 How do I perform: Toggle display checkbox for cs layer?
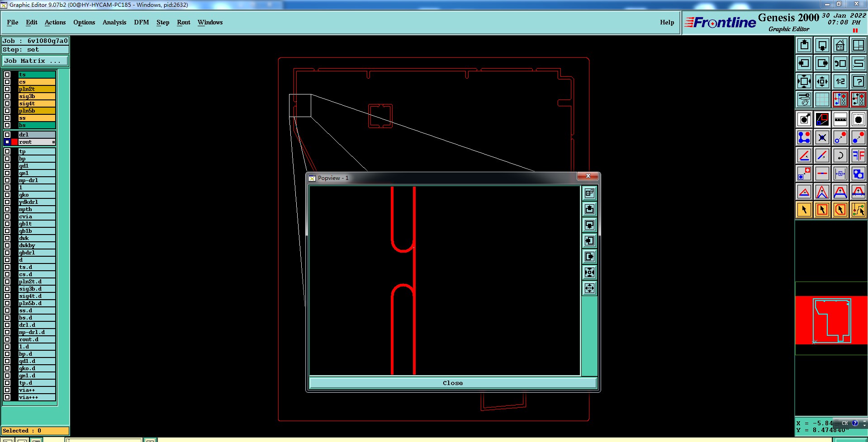7,82
